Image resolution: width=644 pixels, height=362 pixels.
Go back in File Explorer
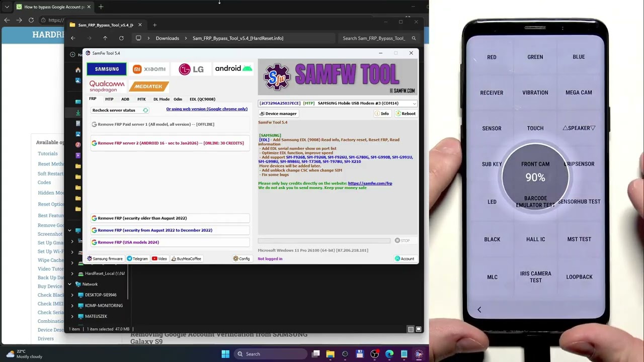coord(73,38)
